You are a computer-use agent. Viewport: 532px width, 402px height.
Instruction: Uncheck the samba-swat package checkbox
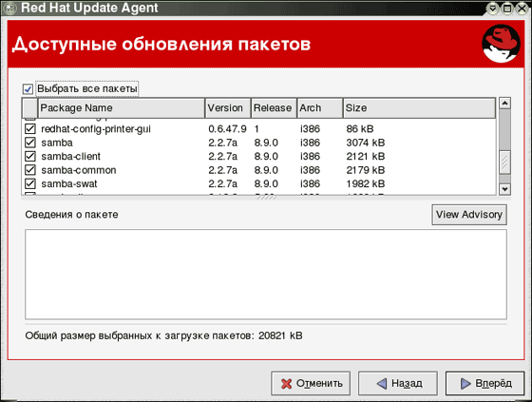coord(30,183)
